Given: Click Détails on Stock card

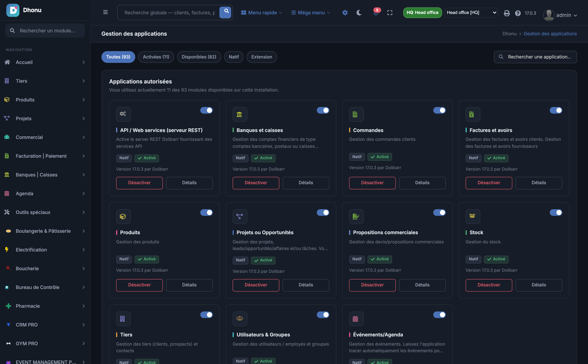Looking at the screenshot, I should click(539, 285).
